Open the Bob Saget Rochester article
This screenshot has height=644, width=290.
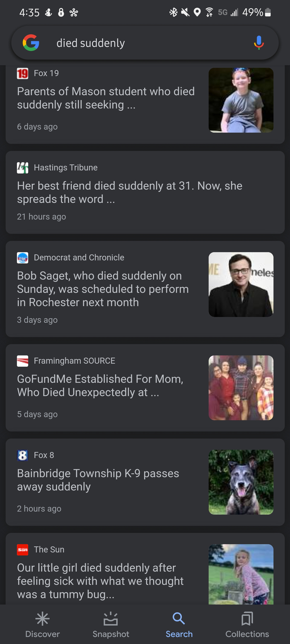pyautogui.click(x=102, y=289)
